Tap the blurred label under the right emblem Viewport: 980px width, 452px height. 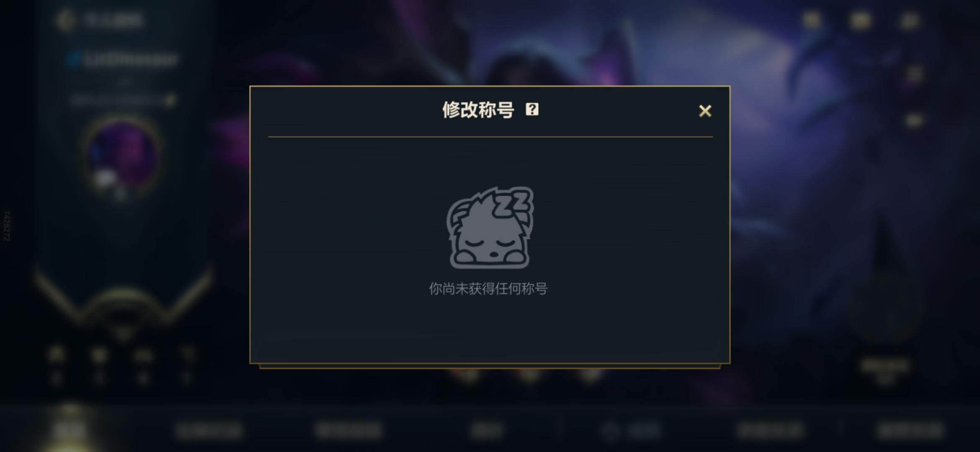click(885, 367)
